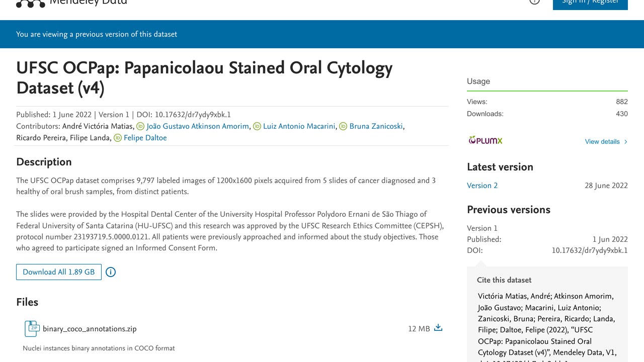Open binary_coco_annotations.zip file name
Screen dimensions: 644x362
(x=90, y=329)
